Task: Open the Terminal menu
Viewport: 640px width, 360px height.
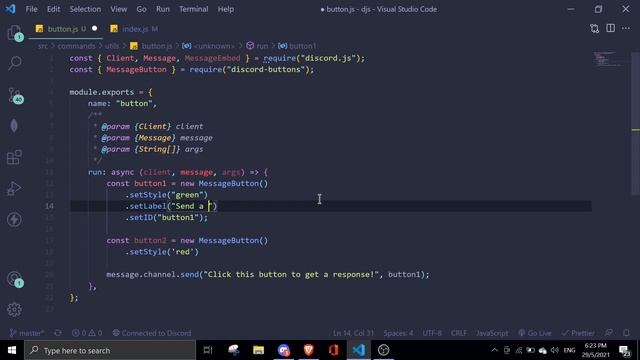Action: click(x=193, y=9)
